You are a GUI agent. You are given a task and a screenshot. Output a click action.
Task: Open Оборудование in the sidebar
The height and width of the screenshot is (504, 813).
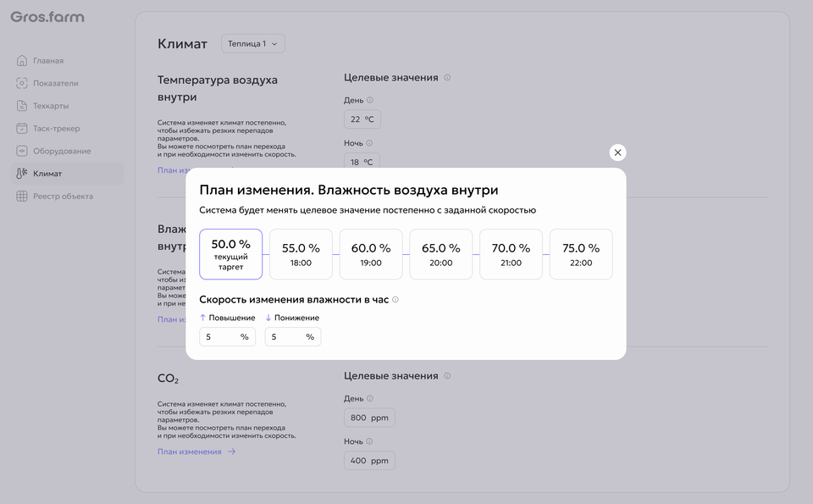coord(67,151)
